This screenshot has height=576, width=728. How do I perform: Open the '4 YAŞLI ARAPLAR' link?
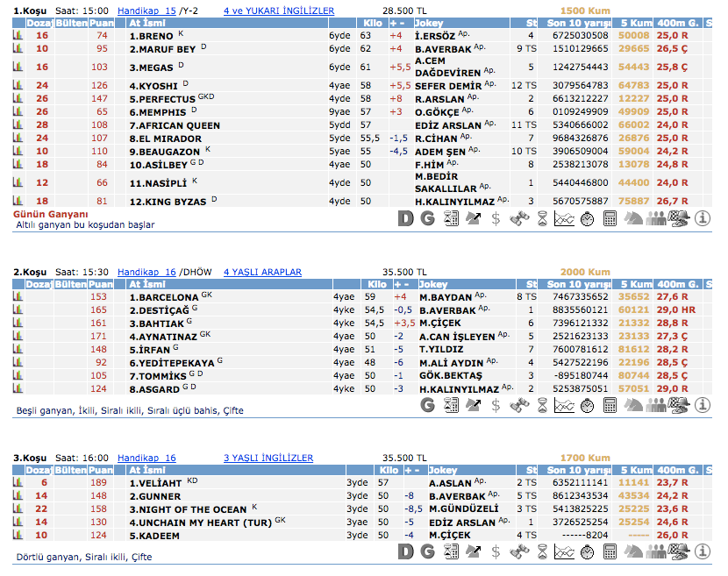[x=262, y=272]
